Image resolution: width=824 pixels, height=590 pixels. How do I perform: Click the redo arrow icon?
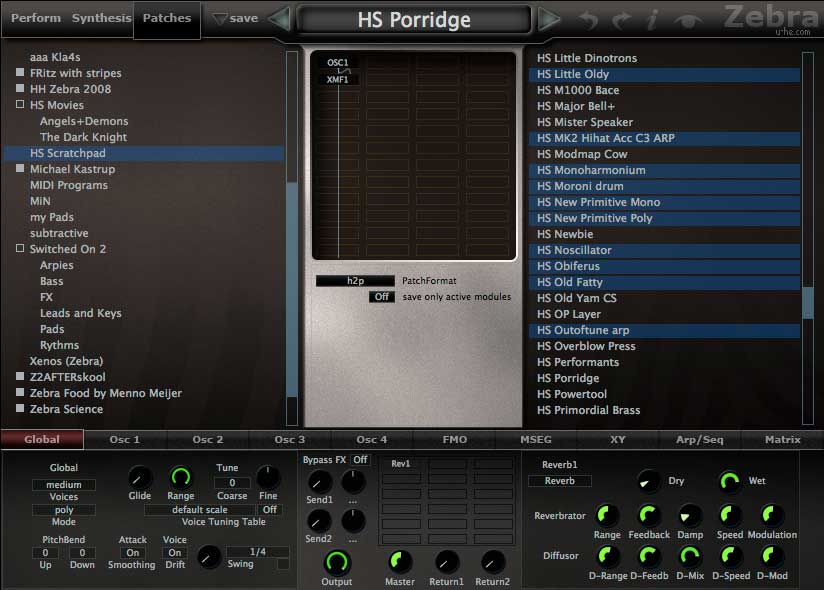(x=622, y=20)
